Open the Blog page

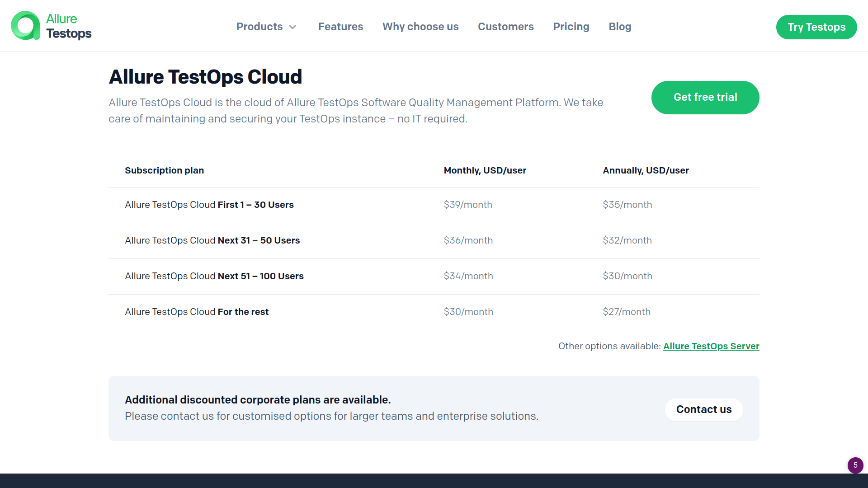620,27
